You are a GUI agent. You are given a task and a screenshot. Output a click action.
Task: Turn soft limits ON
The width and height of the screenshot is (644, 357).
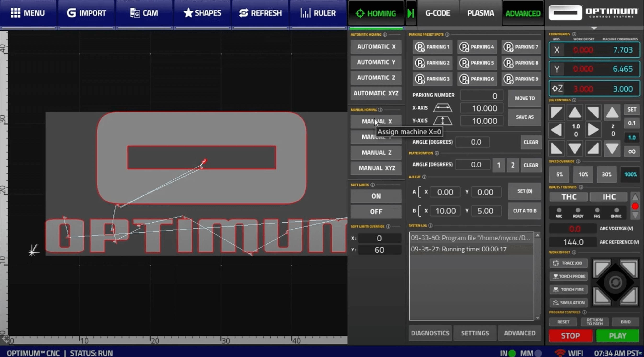click(376, 196)
